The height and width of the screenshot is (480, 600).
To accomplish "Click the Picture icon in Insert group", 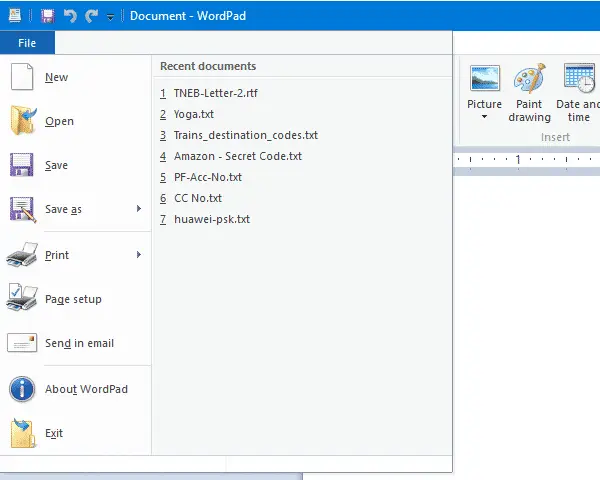I will [485, 78].
